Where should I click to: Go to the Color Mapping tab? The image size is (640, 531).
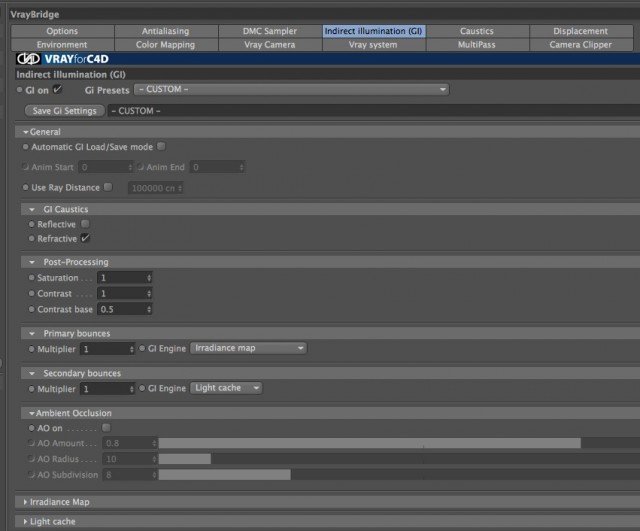(166, 44)
